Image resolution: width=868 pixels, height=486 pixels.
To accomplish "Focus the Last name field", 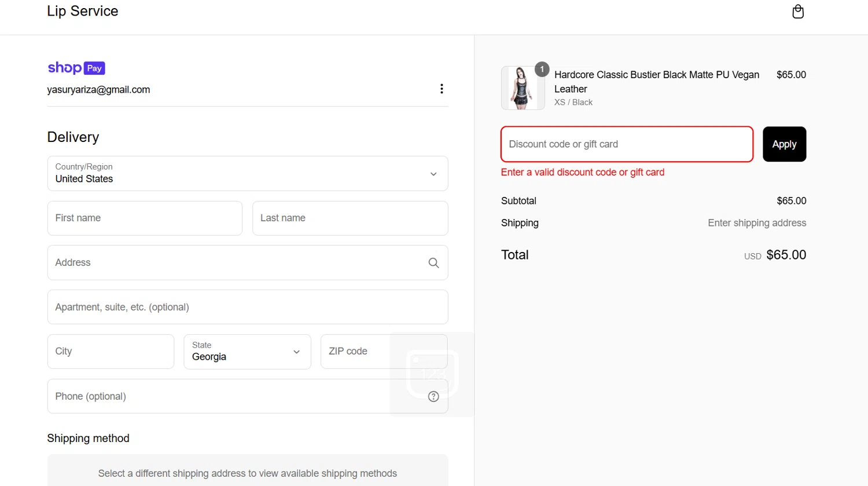I will click(350, 218).
